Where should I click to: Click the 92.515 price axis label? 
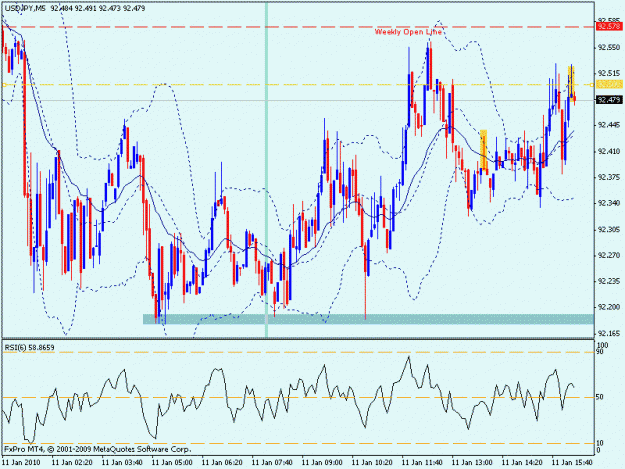pos(609,73)
